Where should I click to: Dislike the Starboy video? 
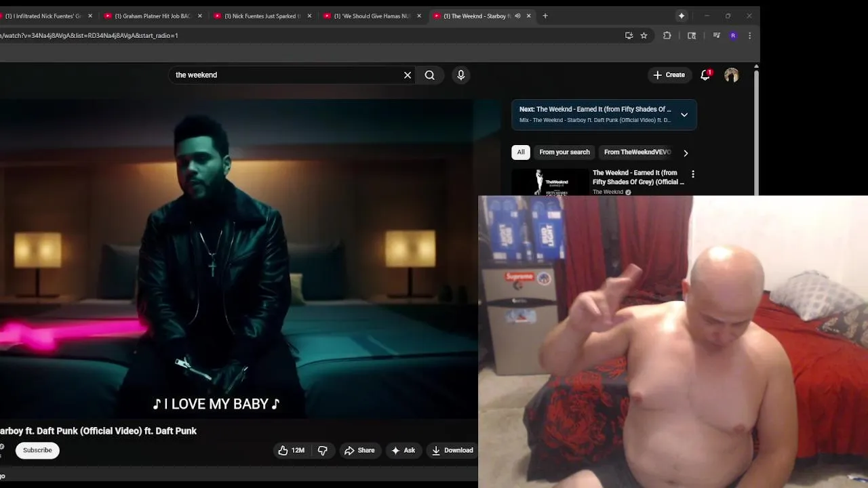click(x=323, y=450)
